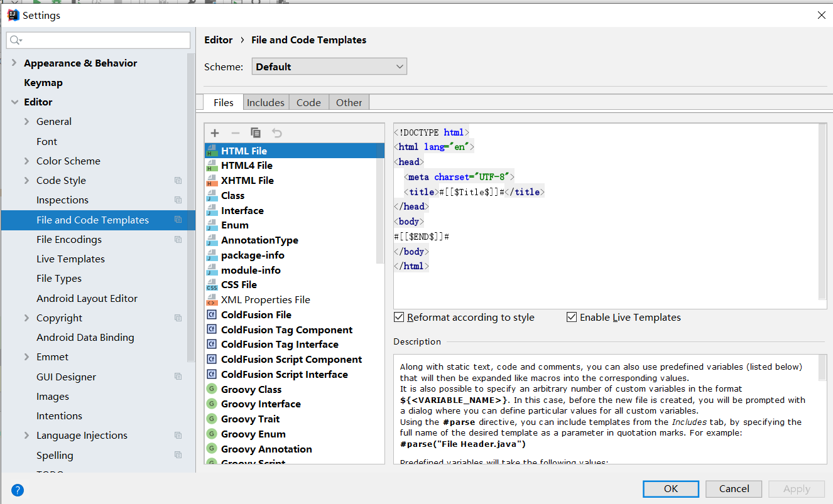
Task: Open Android Layout Editor settings
Action: click(87, 299)
